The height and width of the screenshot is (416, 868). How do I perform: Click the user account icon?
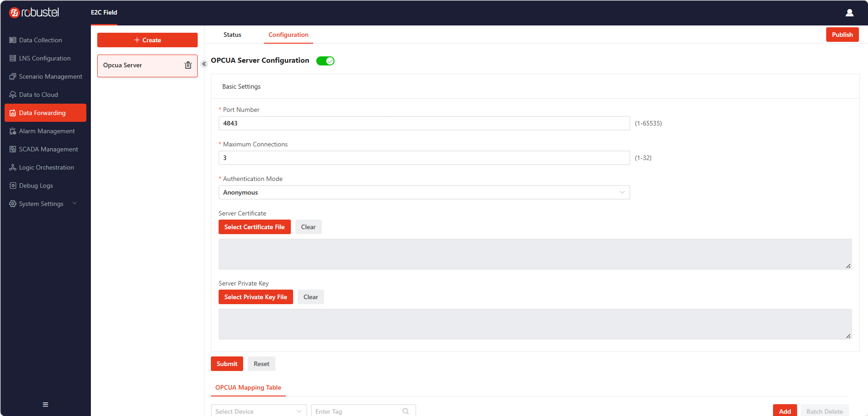pos(849,12)
